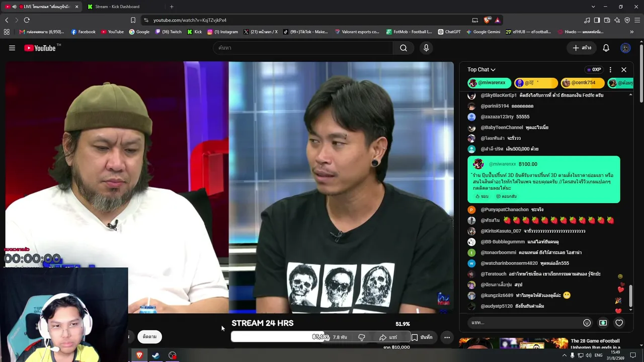Image resolution: width=644 pixels, height=362 pixels.
Task: Mute the audio of the YouTube tab
Action: click(14, 7)
